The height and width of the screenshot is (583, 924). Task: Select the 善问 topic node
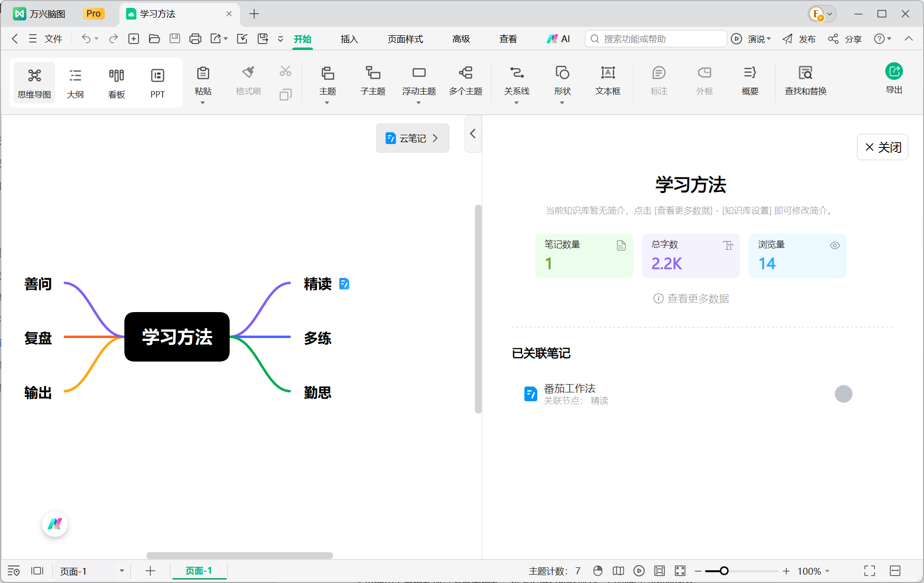[38, 284]
